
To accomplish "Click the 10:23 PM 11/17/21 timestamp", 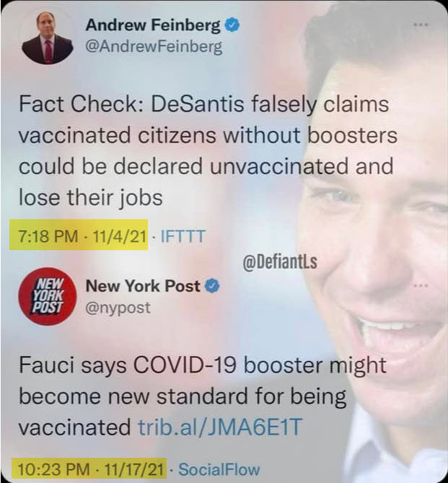I will click(x=91, y=469).
